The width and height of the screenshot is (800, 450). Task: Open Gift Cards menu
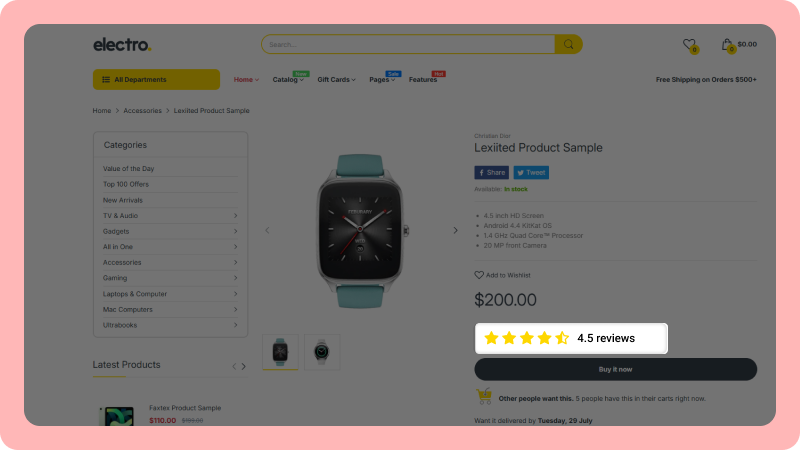click(336, 80)
